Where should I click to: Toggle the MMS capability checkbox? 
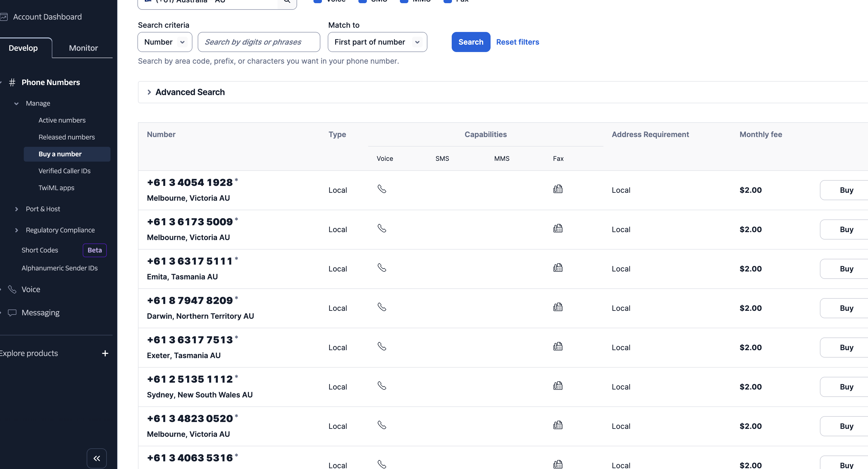[x=404, y=1]
